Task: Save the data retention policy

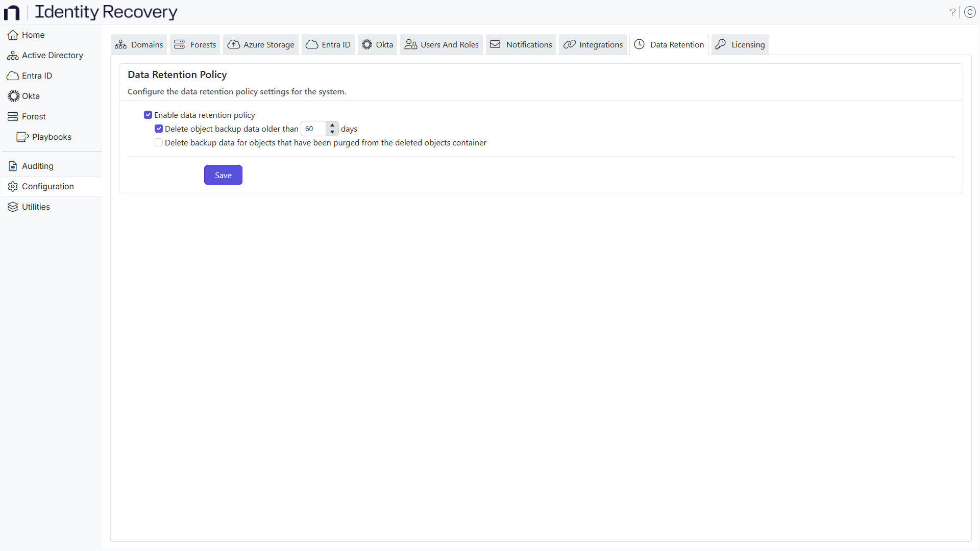Action: (x=223, y=175)
